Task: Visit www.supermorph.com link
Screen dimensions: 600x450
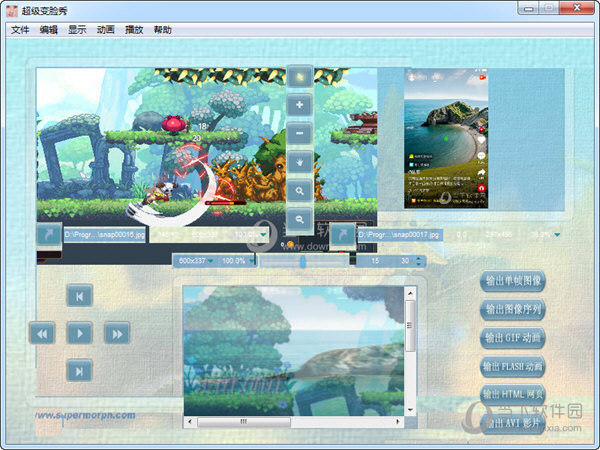Action: pyautogui.click(x=85, y=415)
